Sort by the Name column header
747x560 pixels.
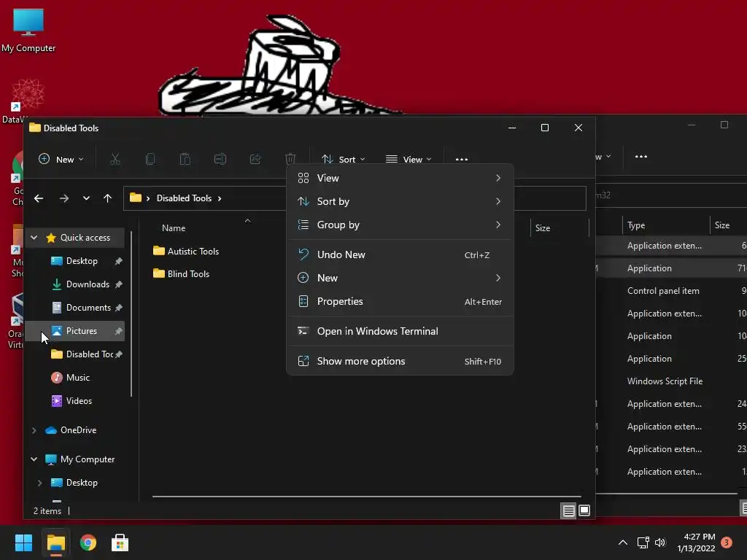(x=174, y=228)
